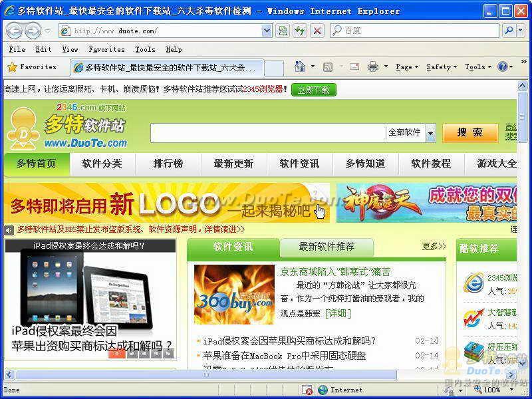Screen dimensions: 532x399
Task: Click the 360buy fire thumbnail
Action: (x=234, y=295)
